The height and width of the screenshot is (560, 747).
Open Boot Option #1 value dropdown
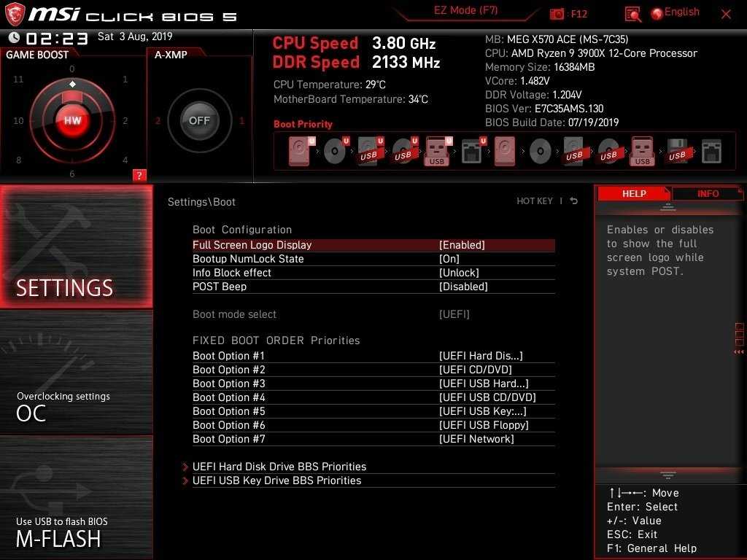[x=481, y=356]
